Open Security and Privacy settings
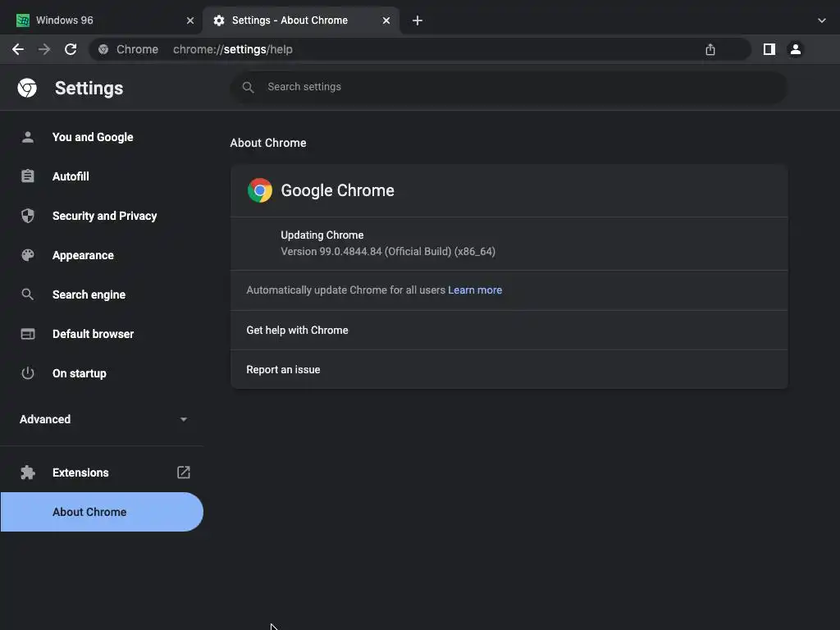 coord(102,216)
